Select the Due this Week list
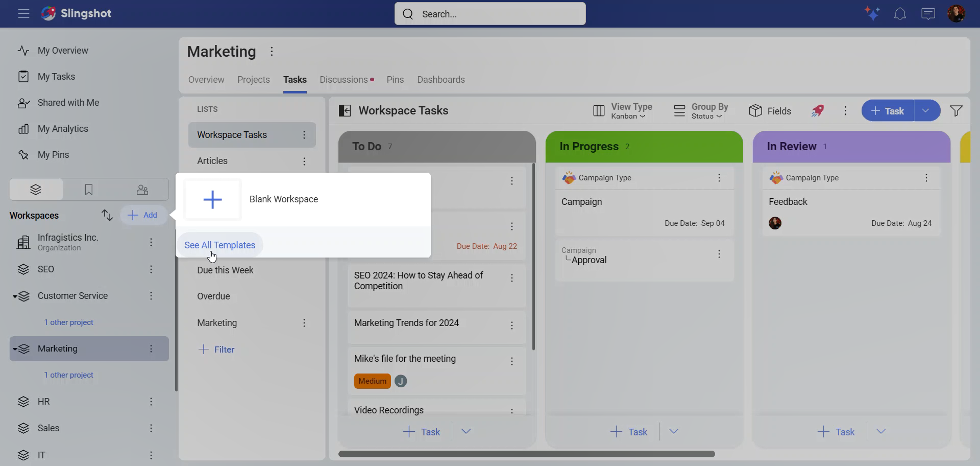This screenshot has width=980, height=466. (x=225, y=270)
